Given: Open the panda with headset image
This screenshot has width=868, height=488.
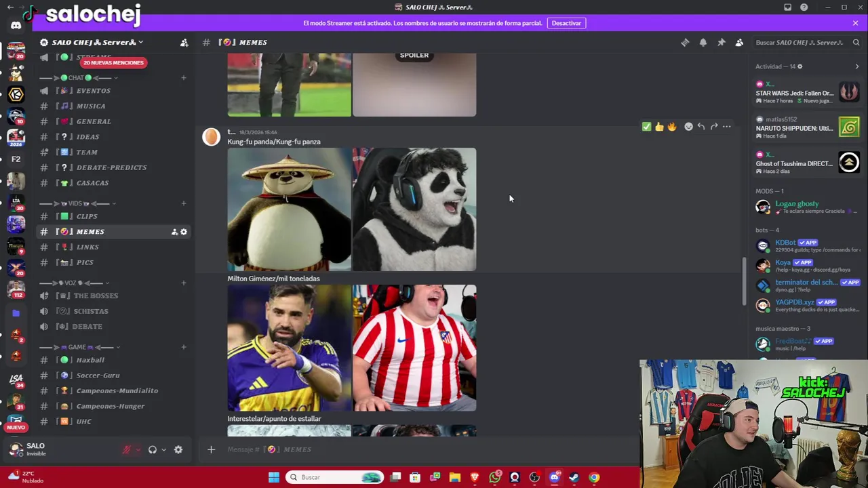Looking at the screenshot, I should 414,209.
